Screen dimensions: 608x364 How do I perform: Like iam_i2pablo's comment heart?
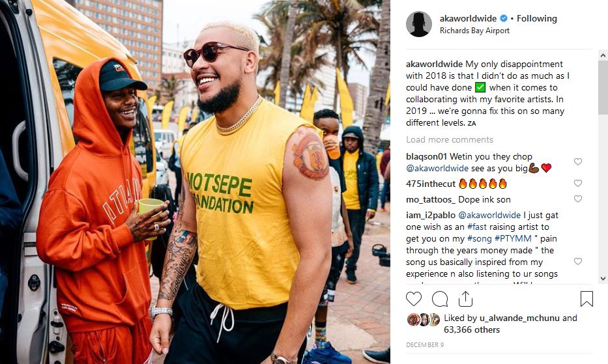point(578,261)
